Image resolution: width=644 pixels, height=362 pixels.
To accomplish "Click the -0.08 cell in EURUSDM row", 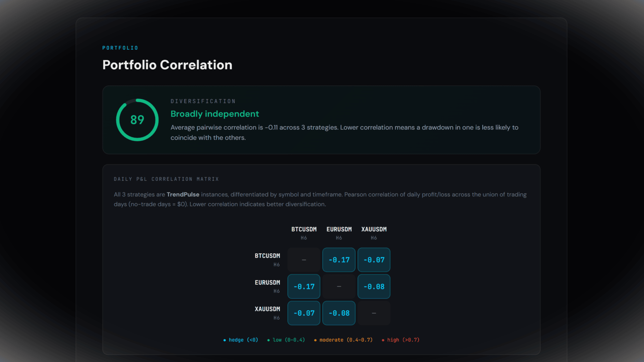I will tap(374, 287).
